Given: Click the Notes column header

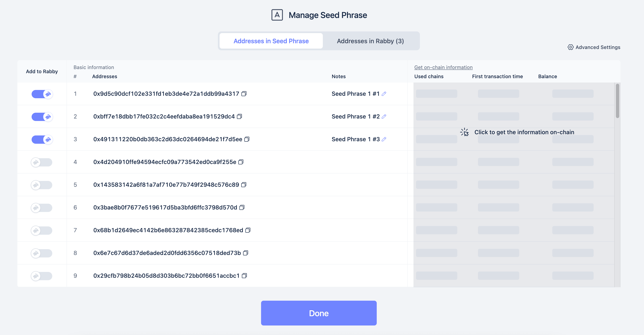Looking at the screenshot, I should coord(339,76).
